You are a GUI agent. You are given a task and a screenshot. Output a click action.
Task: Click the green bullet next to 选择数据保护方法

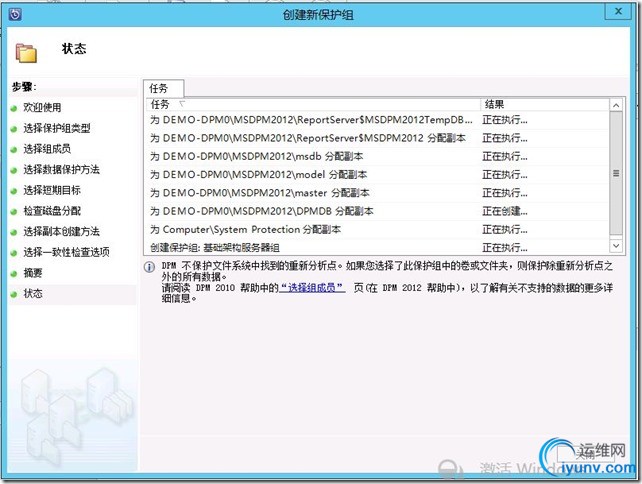pos(14,170)
